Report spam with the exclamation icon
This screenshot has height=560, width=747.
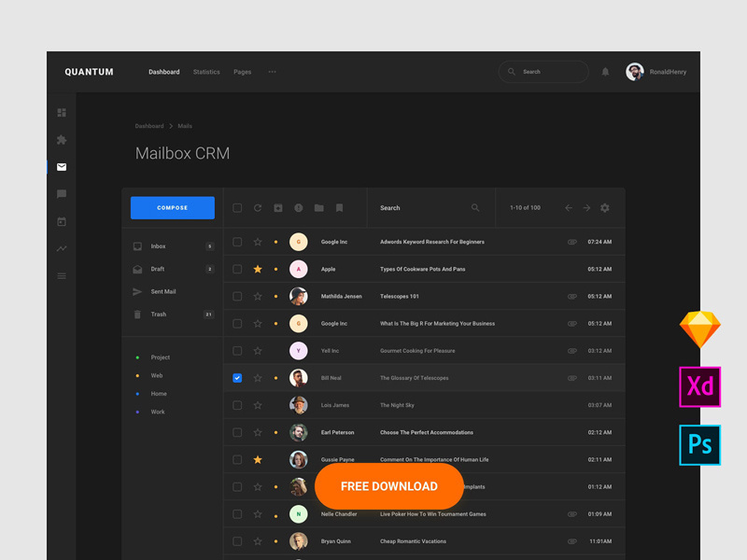pyautogui.click(x=299, y=207)
